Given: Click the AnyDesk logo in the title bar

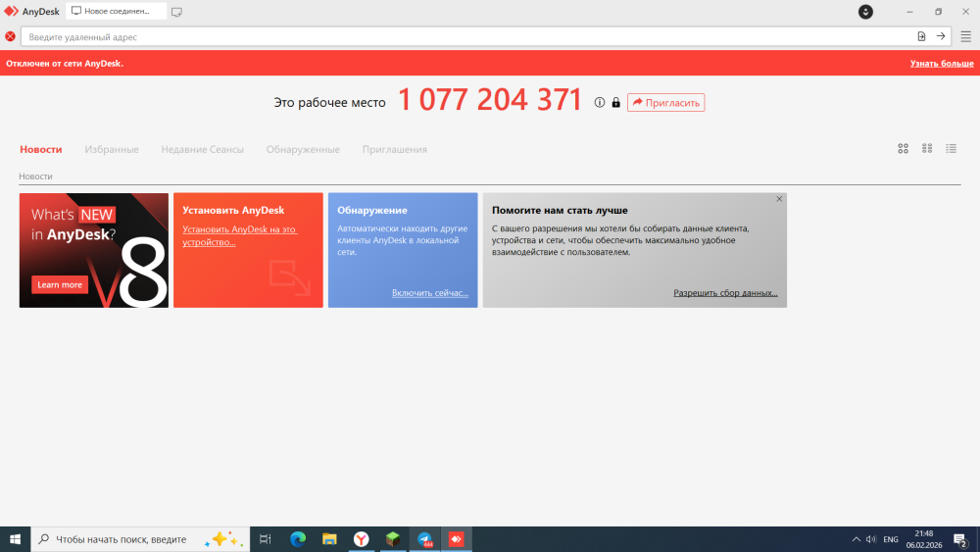Looking at the screenshot, I should coord(11,11).
